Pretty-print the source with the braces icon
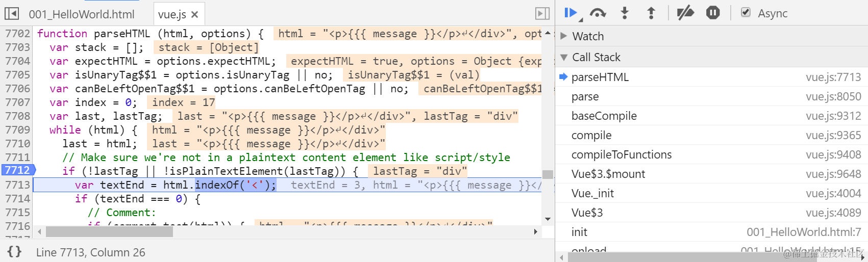Image resolution: width=868 pixels, height=262 pixels. coord(14,251)
